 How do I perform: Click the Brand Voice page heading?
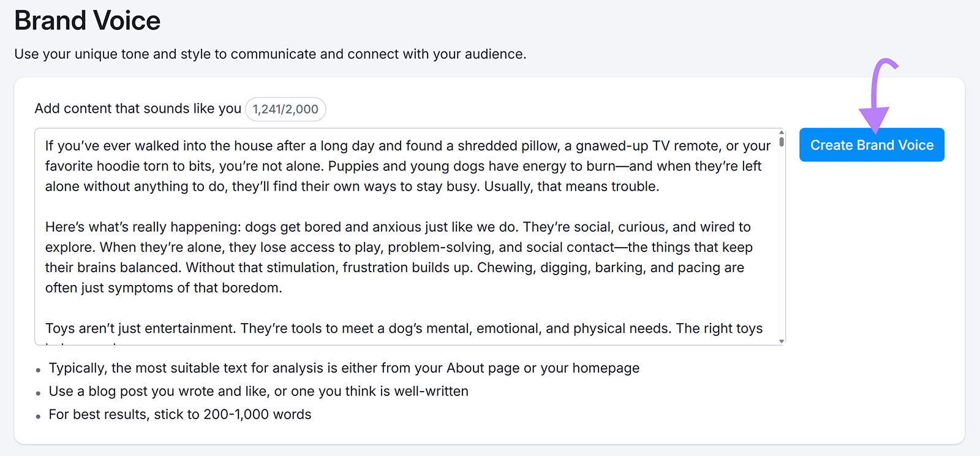coord(87,20)
